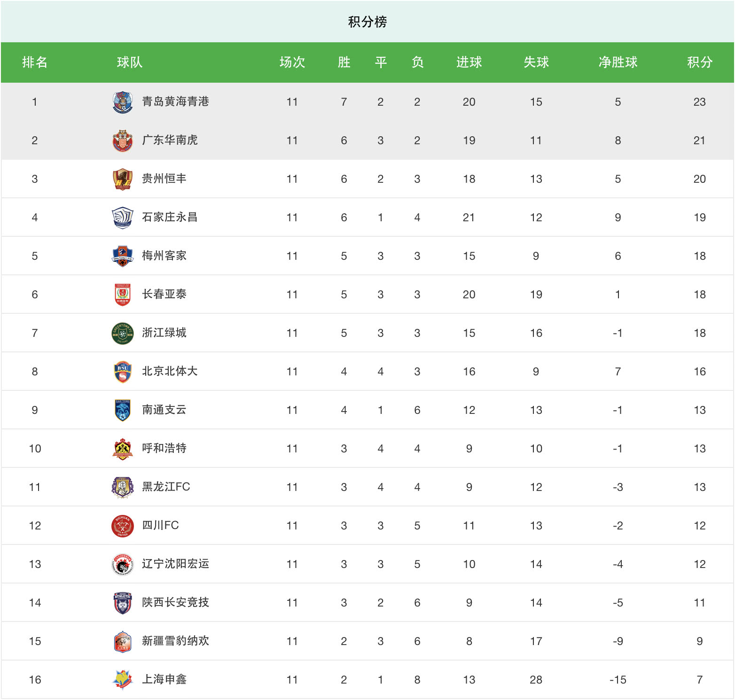
Task: Select the 净胜球 column header
Action: [x=618, y=62]
